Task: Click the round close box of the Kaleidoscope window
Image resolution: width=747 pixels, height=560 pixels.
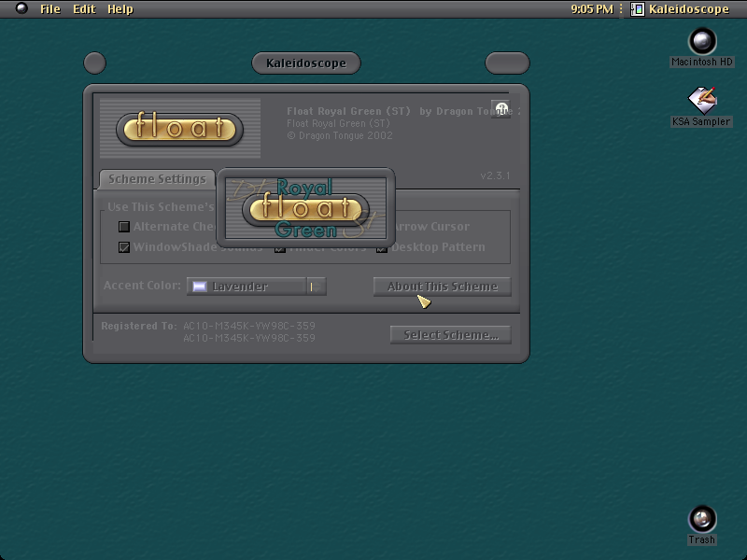Action: [x=95, y=63]
